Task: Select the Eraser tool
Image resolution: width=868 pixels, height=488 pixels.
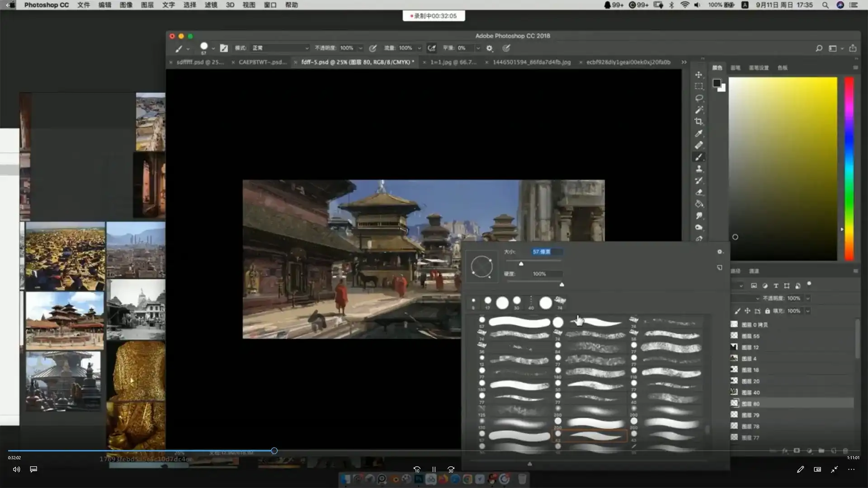Action: tap(698, 192)
